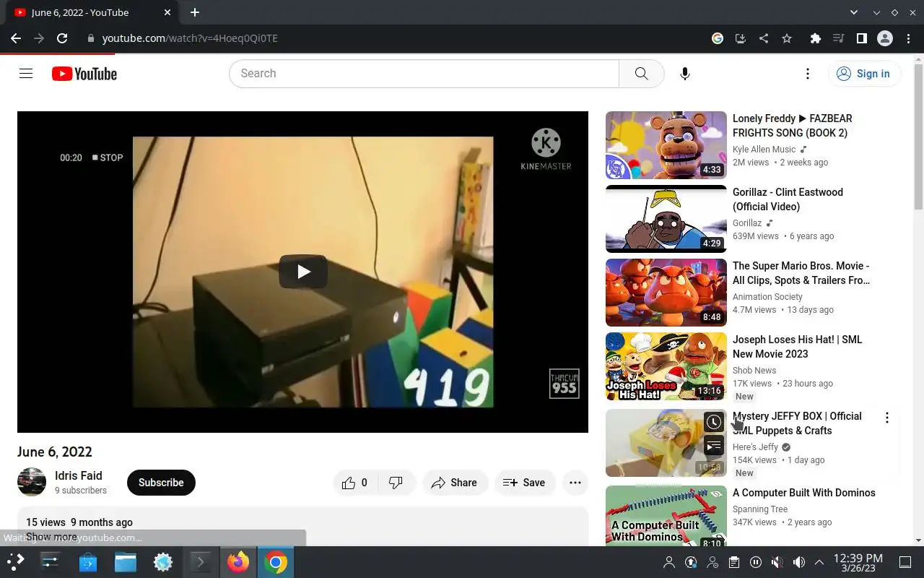Open application launcher in taskbar
924x578 pixels.
16,562
